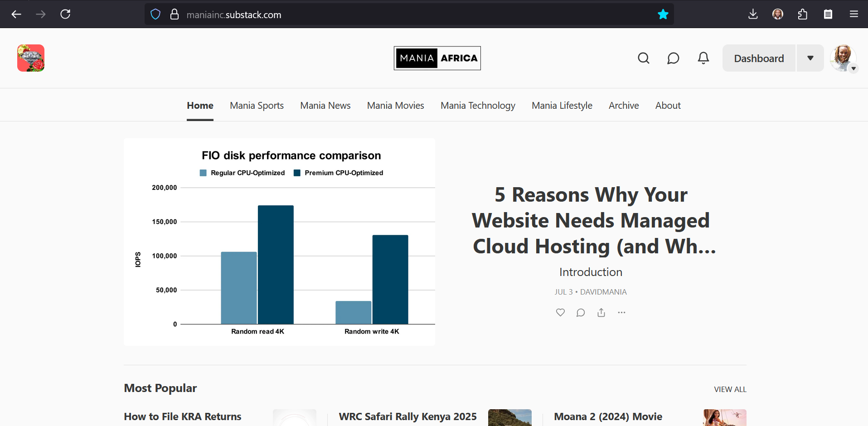Open the FIO disk performance chart image
This screenshot has width=868, height=426.
tap(279, 242)
